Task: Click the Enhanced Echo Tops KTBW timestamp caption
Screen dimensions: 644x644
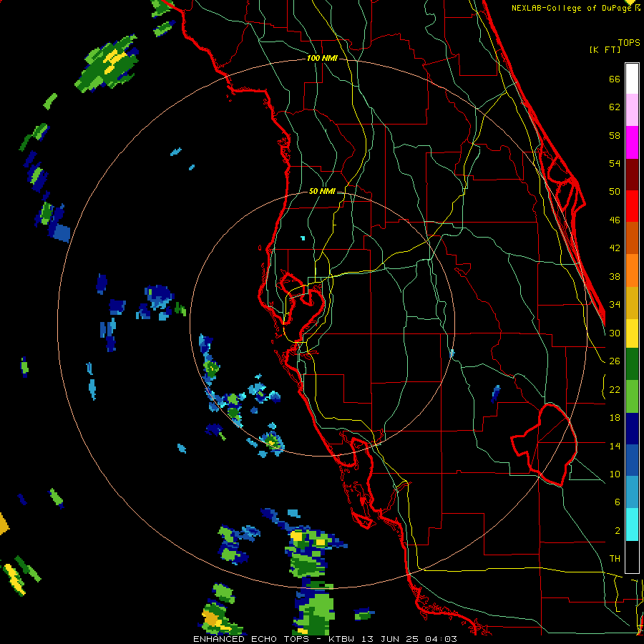Action: click(x=325, y=639)
